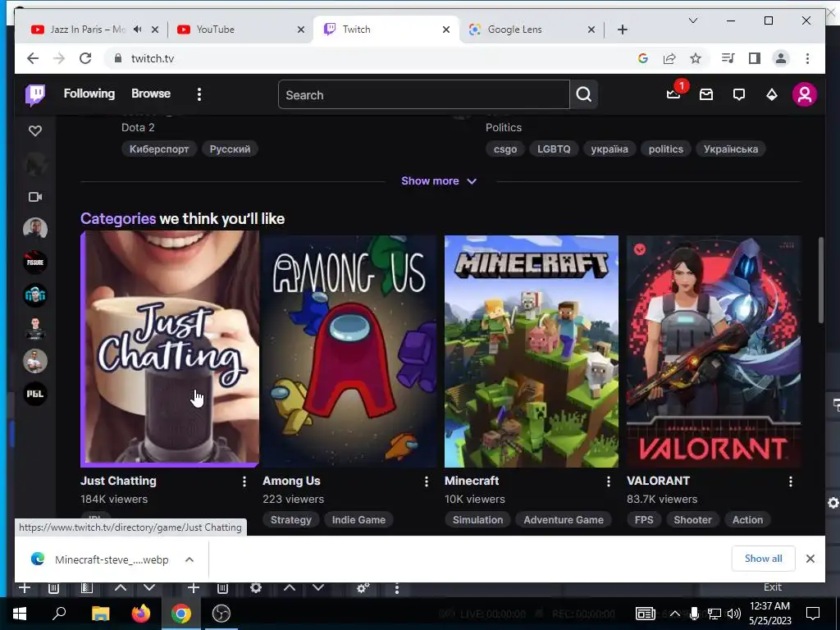Open the Chrome media controls icon

pyautogui.click(x=728, y=58)
